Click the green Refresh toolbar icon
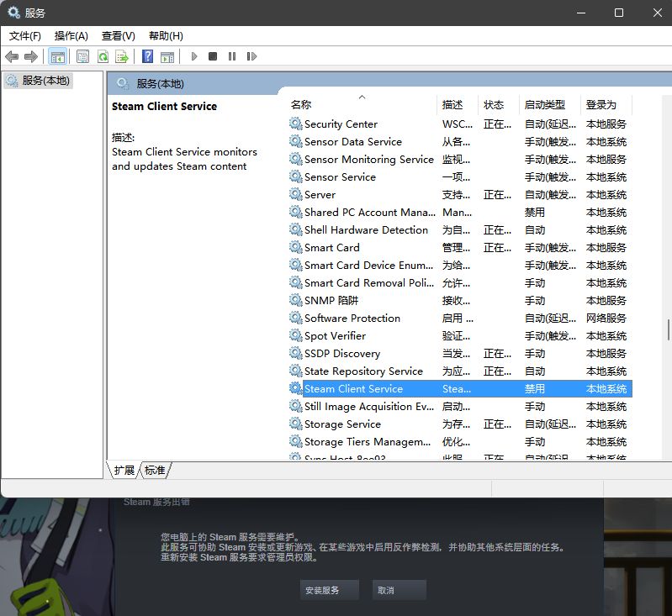This screenshot has height=616, width=672. 103,56
